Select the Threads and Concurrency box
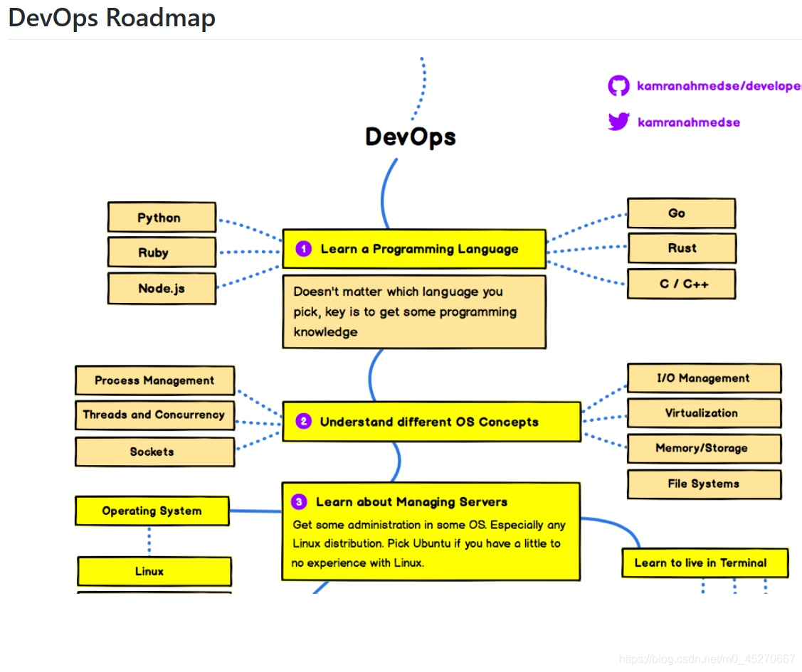 pyautogui.click(x=155, y=415)
